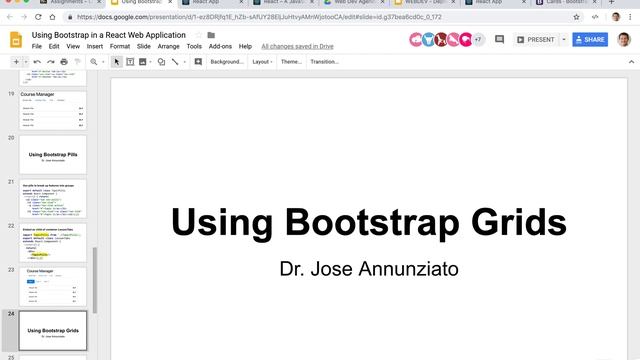Select slide 23 Course Manager thumbnail

53,287
